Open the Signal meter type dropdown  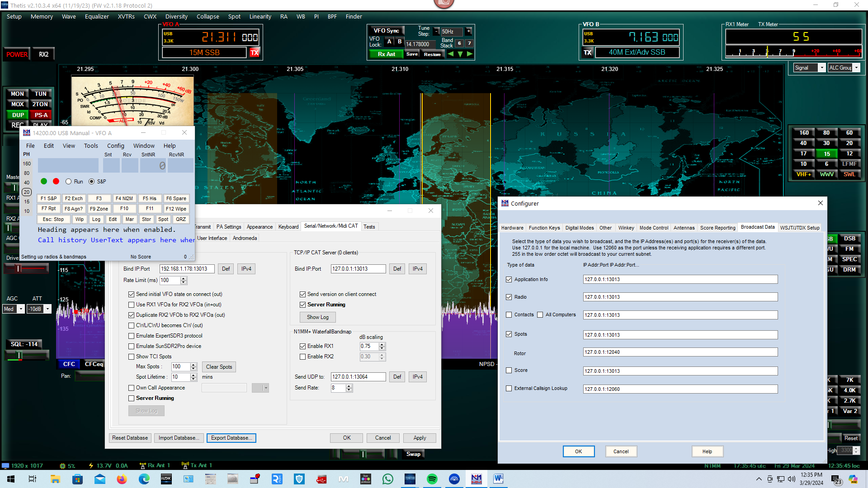click(822, 68)
